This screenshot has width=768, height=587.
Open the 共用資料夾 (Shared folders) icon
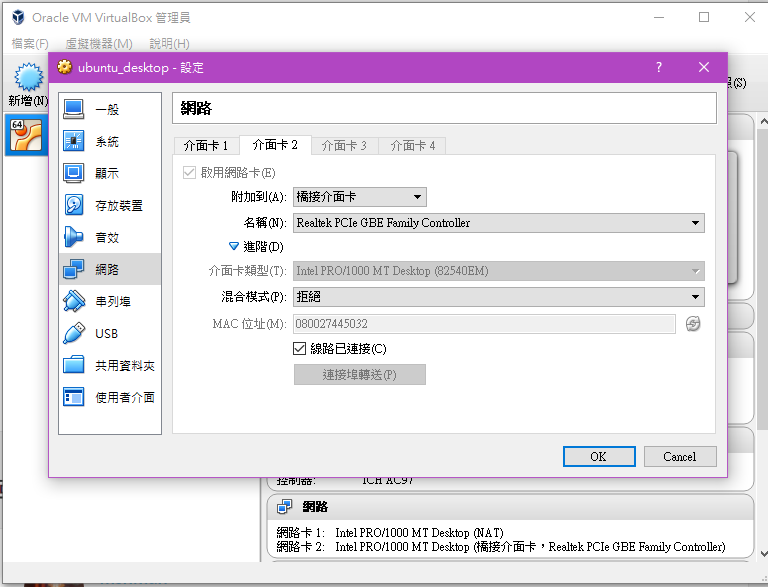coord(73,365)
